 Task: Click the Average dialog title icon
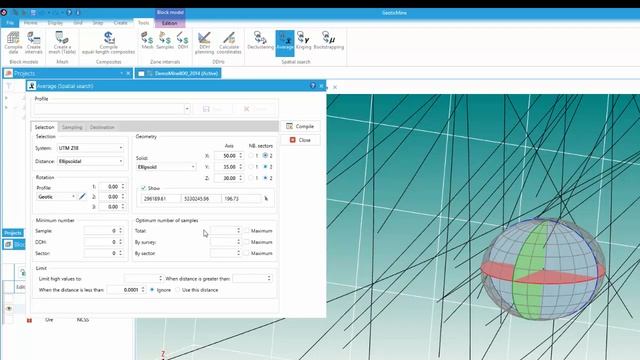(32, 86)
